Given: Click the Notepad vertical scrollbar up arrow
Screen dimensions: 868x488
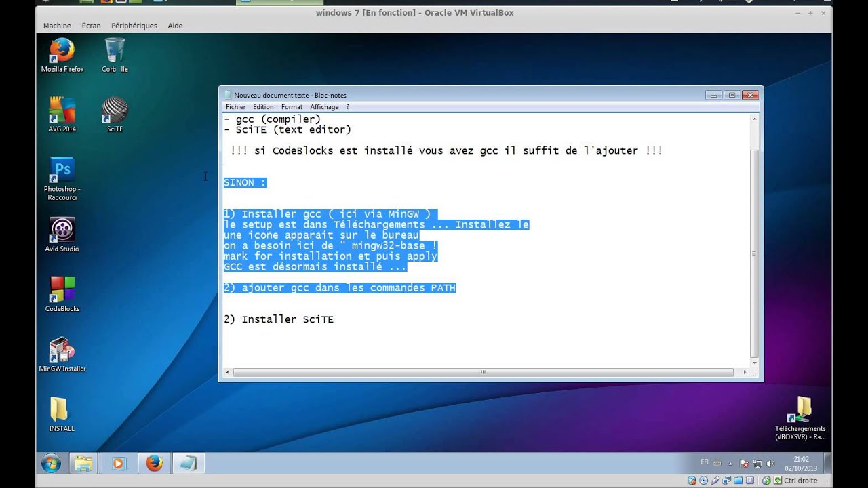Looking at the screenshot, I should click(x=755, y=119).
